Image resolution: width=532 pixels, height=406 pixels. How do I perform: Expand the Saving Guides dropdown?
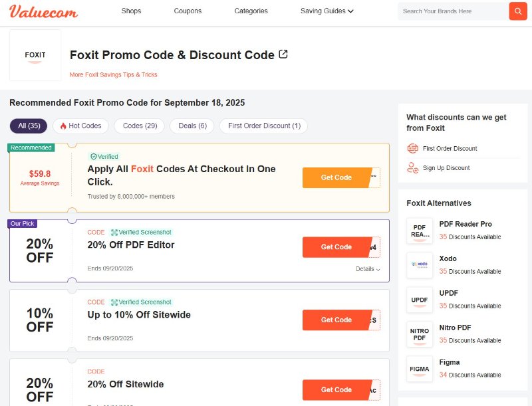(x=326, y=11)
